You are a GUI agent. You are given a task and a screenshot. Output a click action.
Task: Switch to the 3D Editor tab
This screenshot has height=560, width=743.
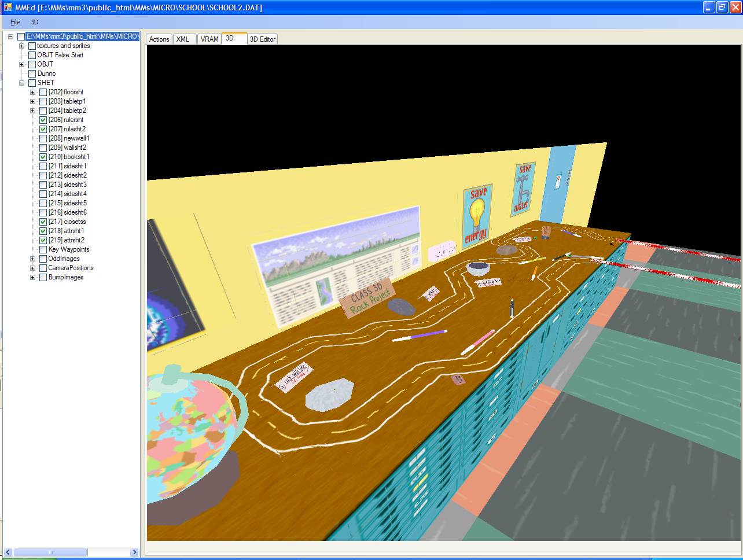click(263, 39)
